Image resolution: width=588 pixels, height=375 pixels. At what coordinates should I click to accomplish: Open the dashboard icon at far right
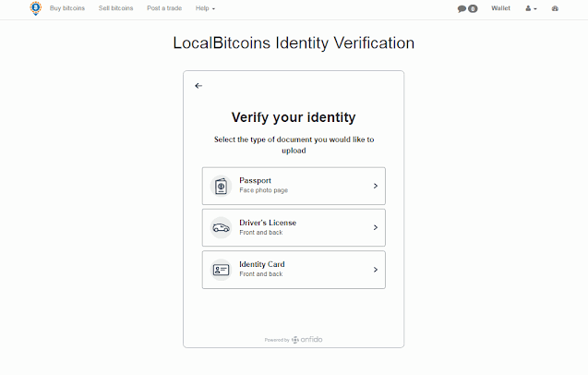point(555,8)
